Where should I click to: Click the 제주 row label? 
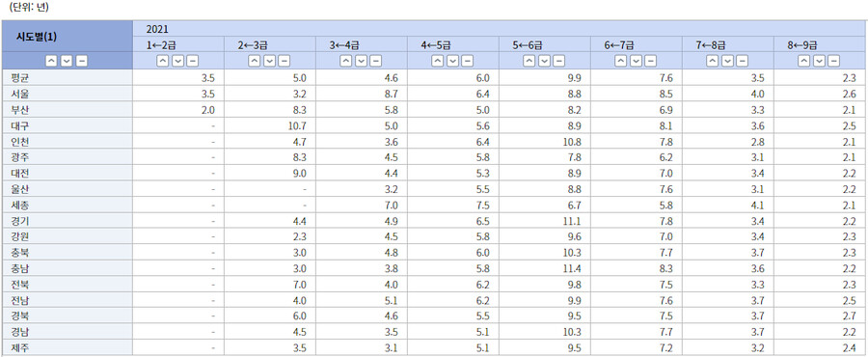[x=19, y=348]
